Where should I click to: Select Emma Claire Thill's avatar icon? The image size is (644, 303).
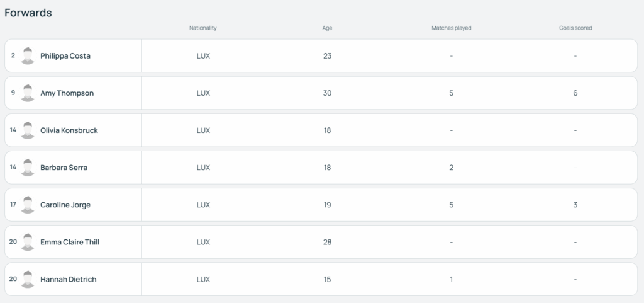tap(28, 242)
